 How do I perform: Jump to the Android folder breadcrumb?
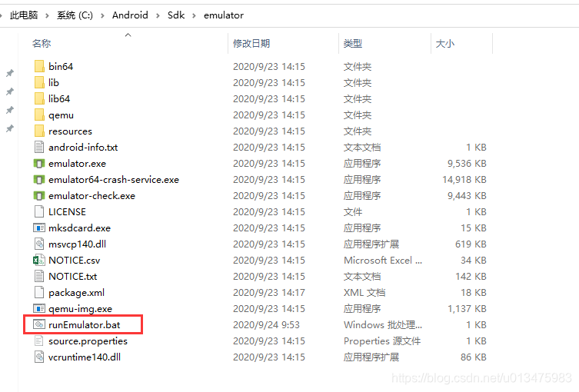coord(130,15)
